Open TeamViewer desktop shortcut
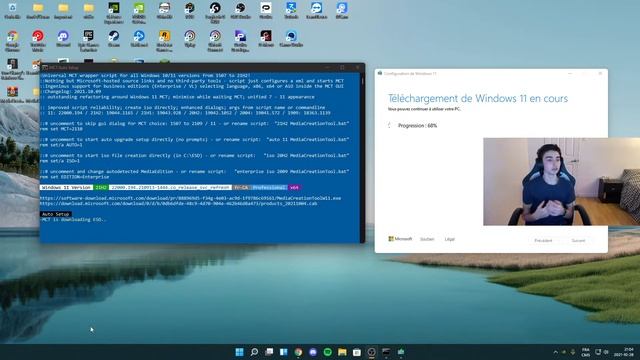 [316, 11]
